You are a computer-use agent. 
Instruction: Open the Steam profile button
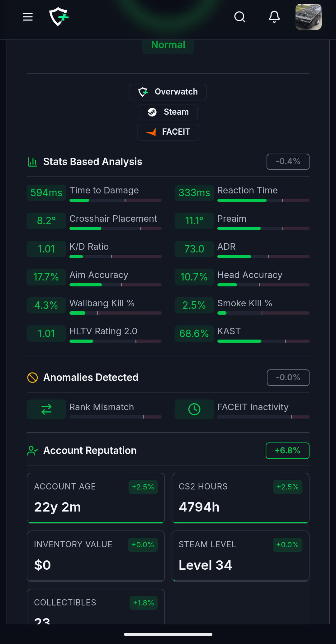pos(168,112)
